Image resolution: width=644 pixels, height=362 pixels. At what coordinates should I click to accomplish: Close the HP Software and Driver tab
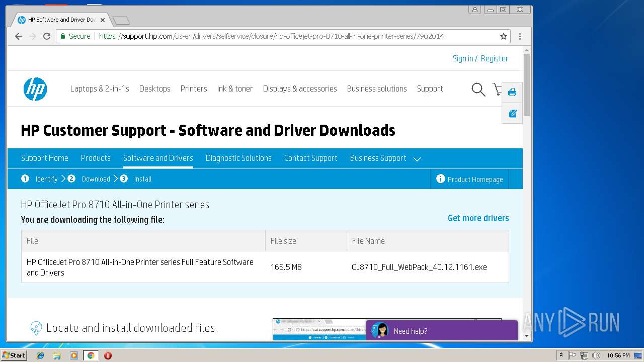(x=103, y=20)
